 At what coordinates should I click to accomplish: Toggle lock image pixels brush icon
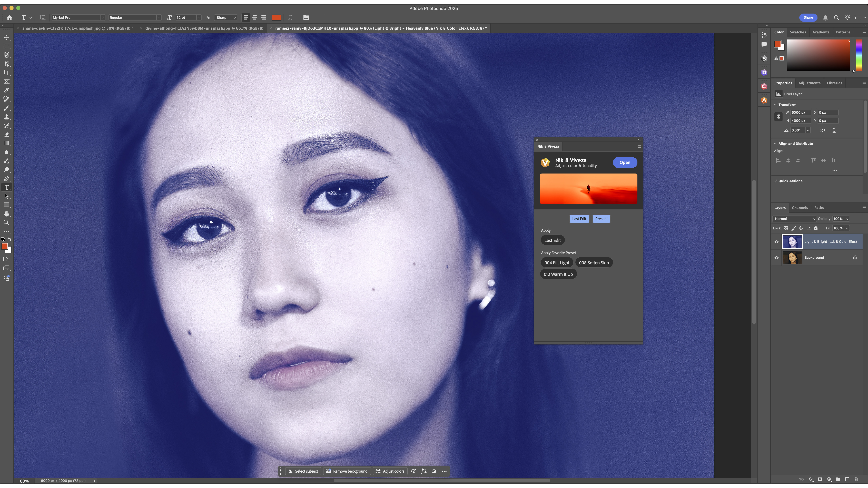pos(794,228)
